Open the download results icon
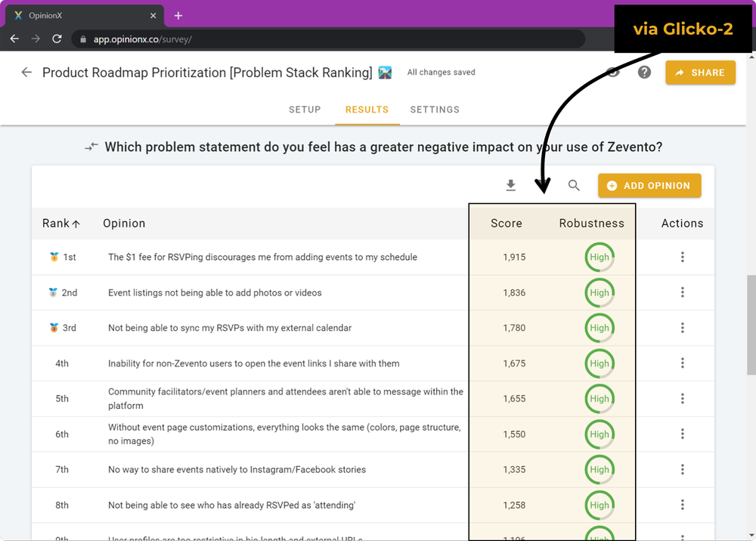The height and width of the screenshot is (541, 756). coord(510,184)
